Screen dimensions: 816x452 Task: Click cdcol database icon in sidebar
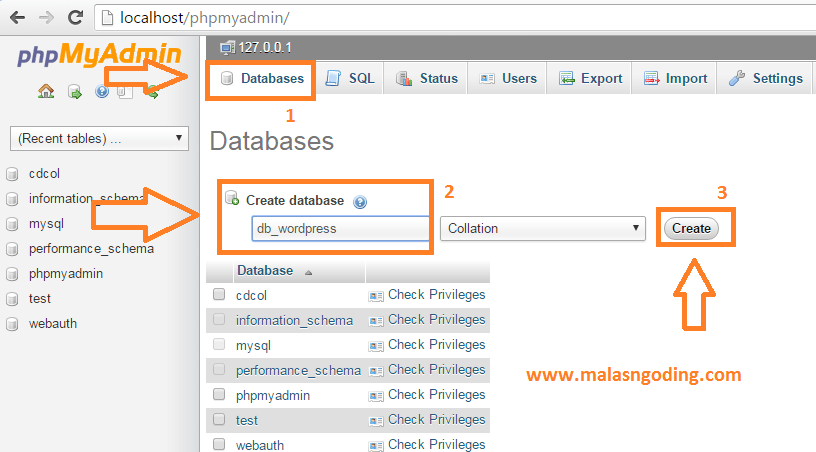12,174
